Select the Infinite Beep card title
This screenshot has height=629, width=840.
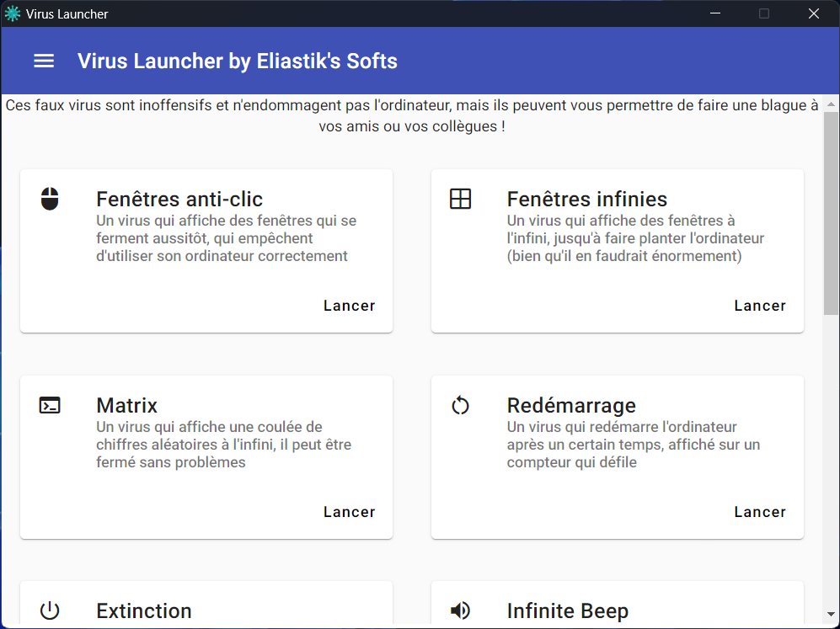click(x=568, y=610)
